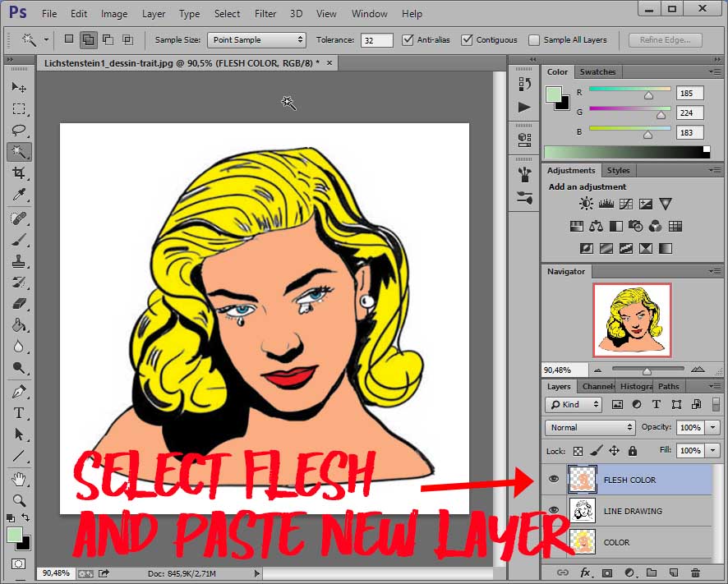Select the Rectangular Marquee tool
Image resolution: width=728 pixels, height=584 pixels.
pos(19,108)
